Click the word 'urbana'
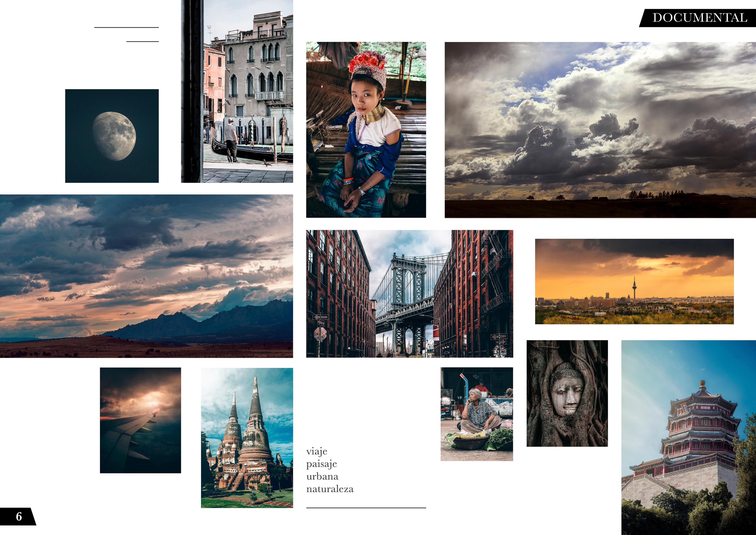 pos(322,476)
